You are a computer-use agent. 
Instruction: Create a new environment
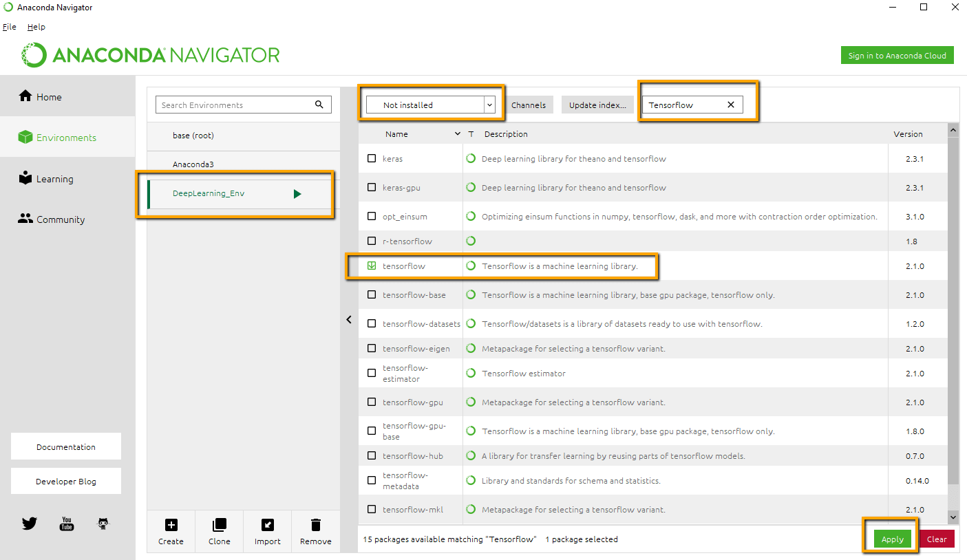[x=171, y=532]
